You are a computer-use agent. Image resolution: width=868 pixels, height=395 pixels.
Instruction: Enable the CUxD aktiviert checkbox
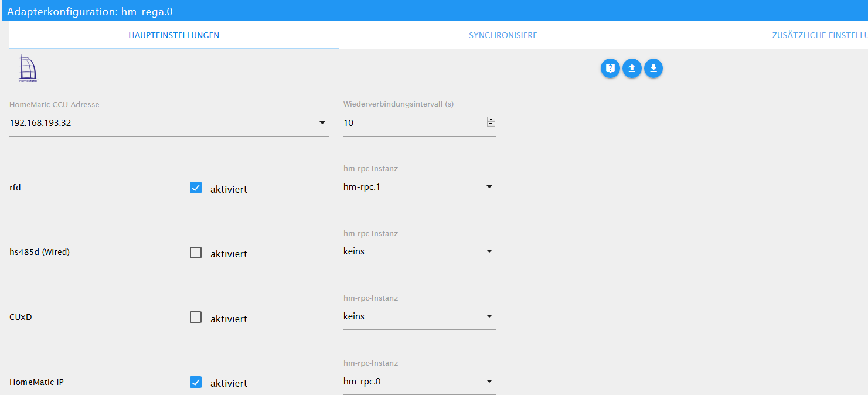click(196, 317)
